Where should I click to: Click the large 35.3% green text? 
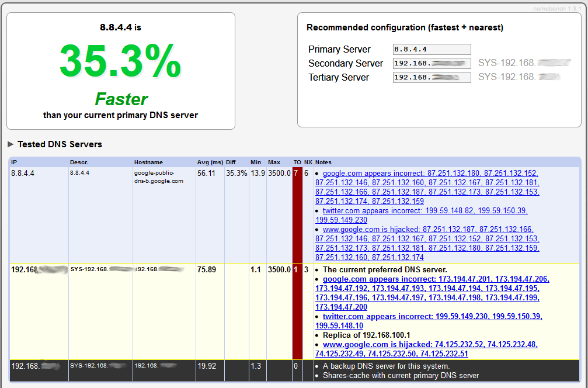click(120, 61)
